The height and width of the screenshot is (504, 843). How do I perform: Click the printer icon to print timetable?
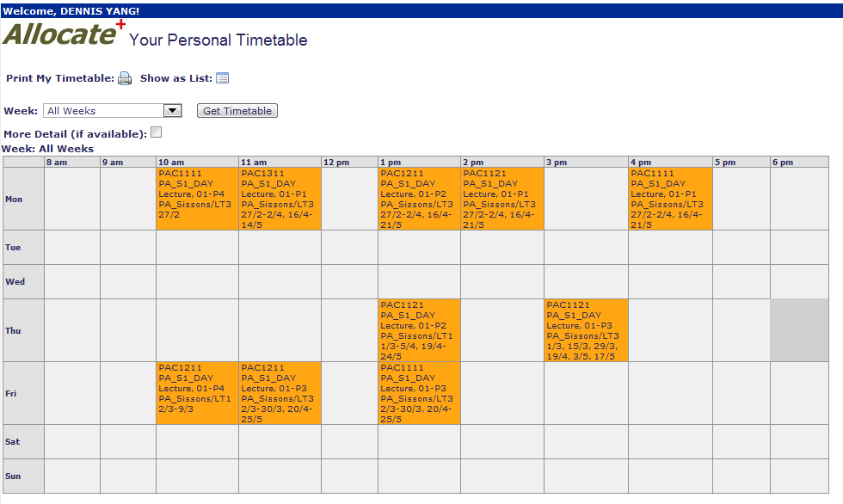125,78
